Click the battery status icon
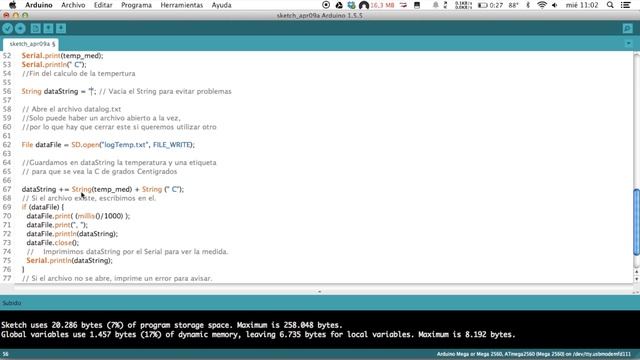The image size is (640, 360). [483, 5]
